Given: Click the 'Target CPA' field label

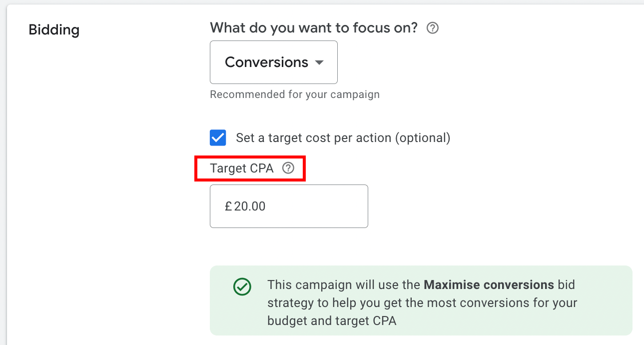Looking at the screenshot, I should click(x=242, y=168).
